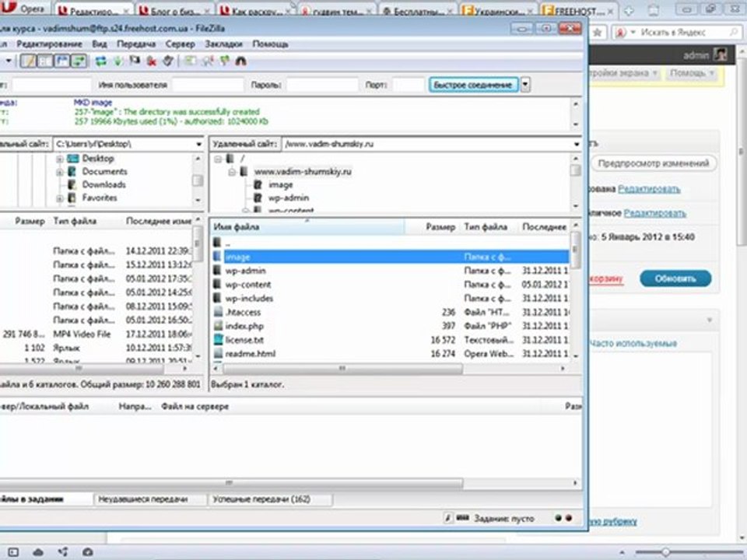Open the Сервер menu
Image resolution: width=747 pixels, height=560 pixels.
tap(180, 44)
